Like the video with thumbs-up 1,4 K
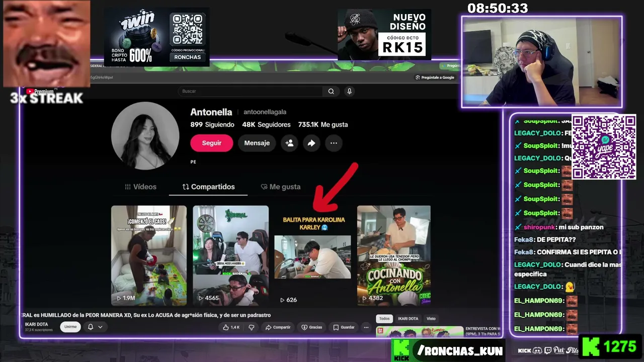The width and height of the screenshot is (644, 362). (231, 327)
